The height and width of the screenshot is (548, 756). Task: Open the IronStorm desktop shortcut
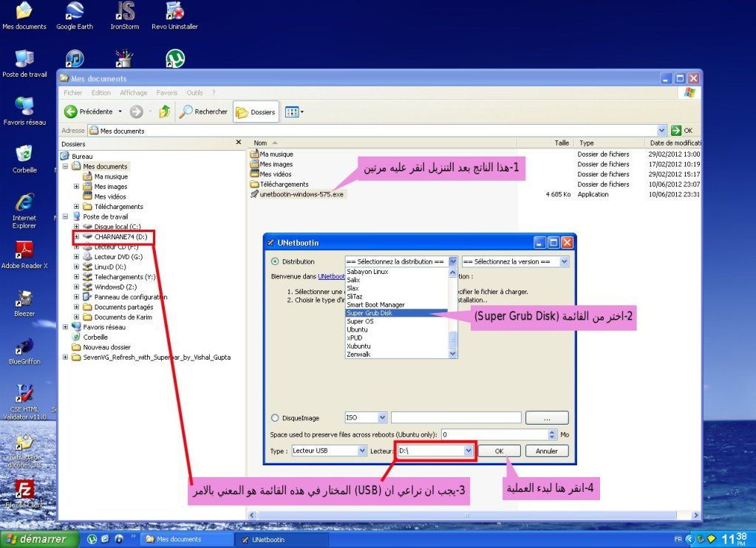(125, 16)
